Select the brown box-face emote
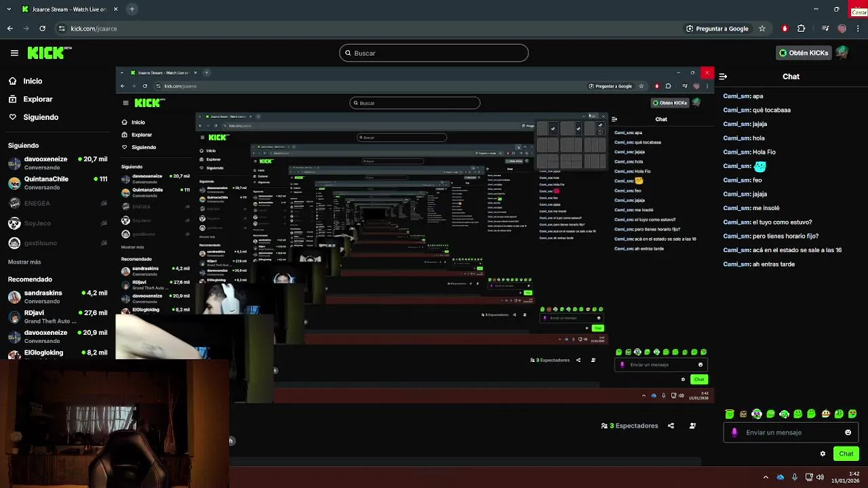 pos(743,413)
